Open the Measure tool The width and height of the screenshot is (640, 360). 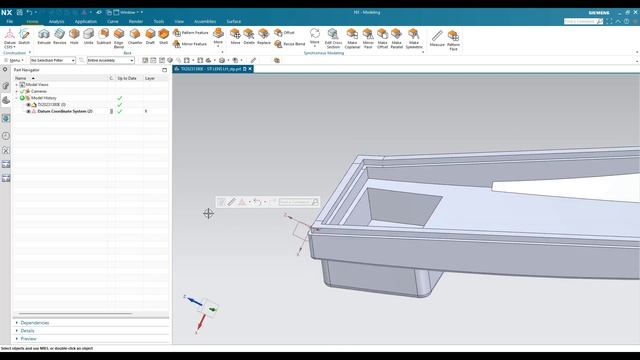(437, 38)
